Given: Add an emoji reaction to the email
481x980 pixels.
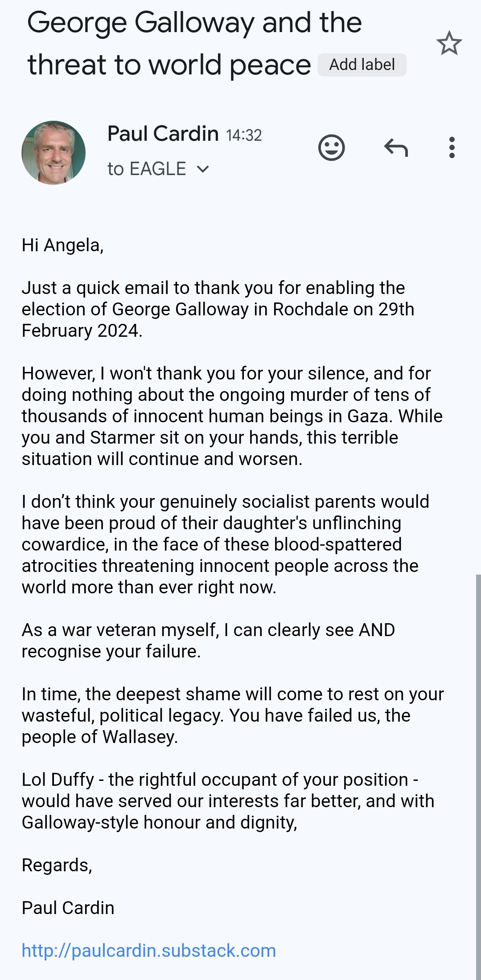Looking at the screenshot, I should coord(331,147).
